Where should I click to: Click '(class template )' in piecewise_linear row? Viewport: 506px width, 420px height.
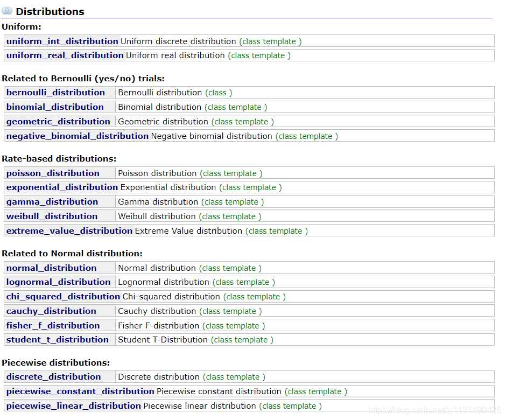pyautogui.click(x=291, y=406)
